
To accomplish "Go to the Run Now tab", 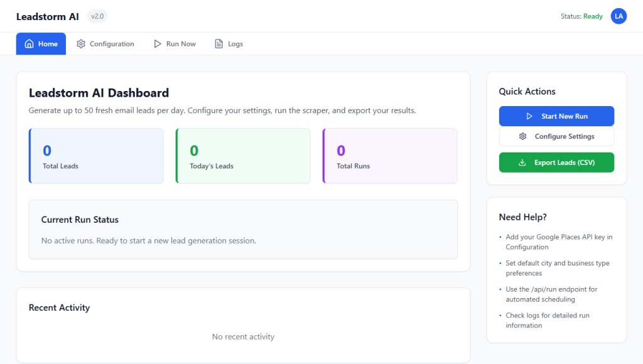I will click(x=175, y=44).
